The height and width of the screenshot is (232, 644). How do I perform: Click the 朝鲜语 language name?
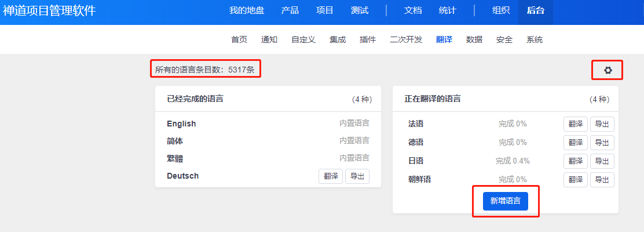click(x=419, y=179)
